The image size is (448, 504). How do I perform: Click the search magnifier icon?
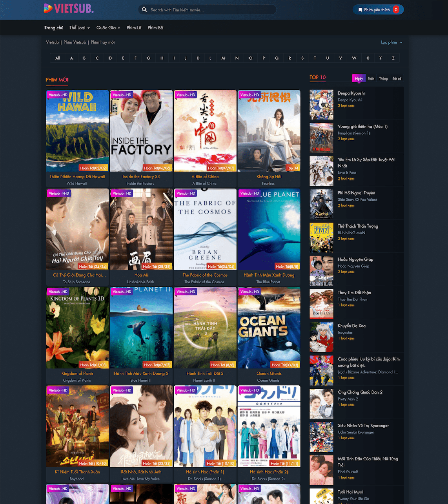144,10
